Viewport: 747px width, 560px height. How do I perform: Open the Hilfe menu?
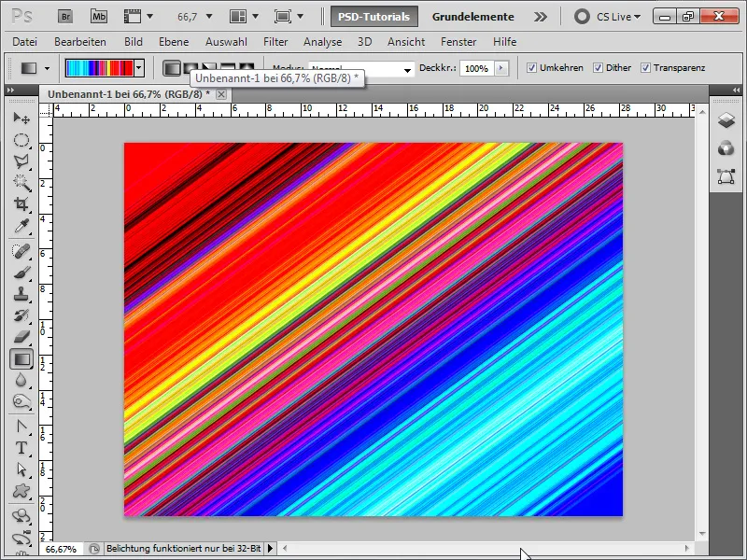click(504, 42)
